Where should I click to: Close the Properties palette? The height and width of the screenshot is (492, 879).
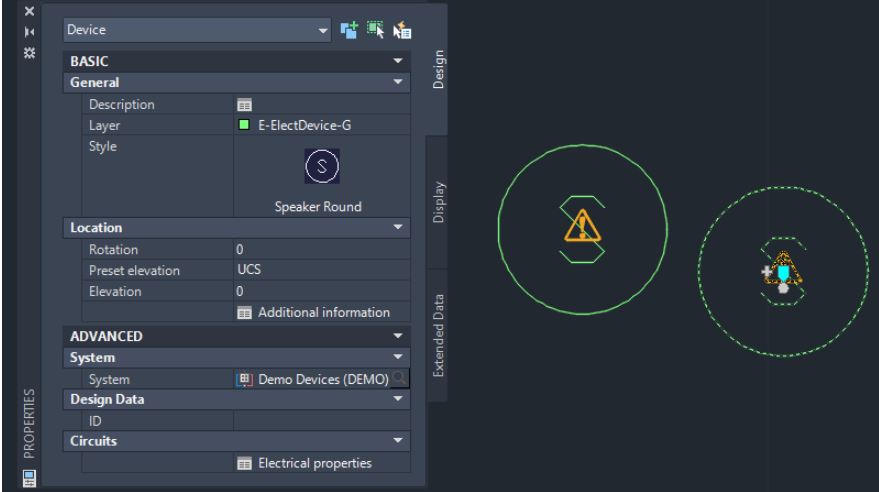[29, 11]
